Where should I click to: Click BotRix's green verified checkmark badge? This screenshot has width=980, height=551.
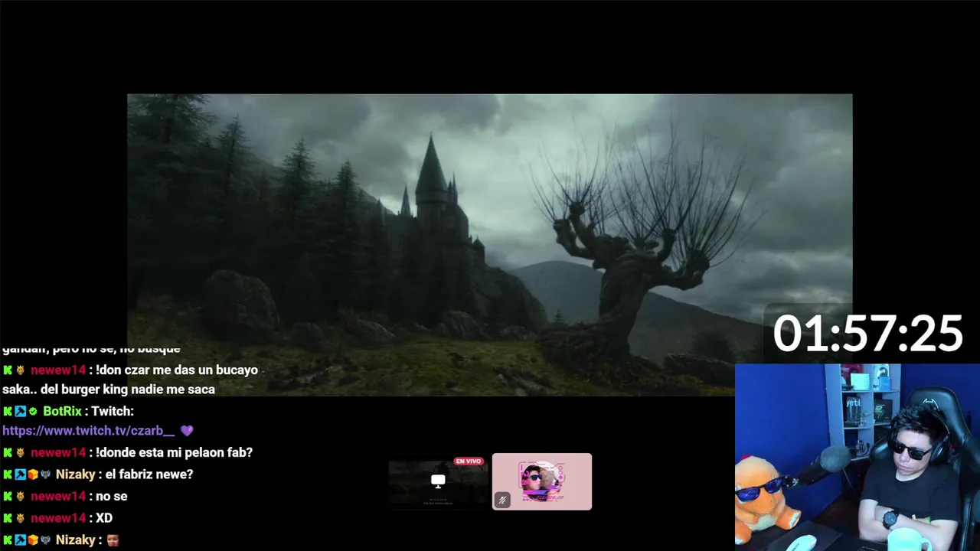tap(33, 412)
